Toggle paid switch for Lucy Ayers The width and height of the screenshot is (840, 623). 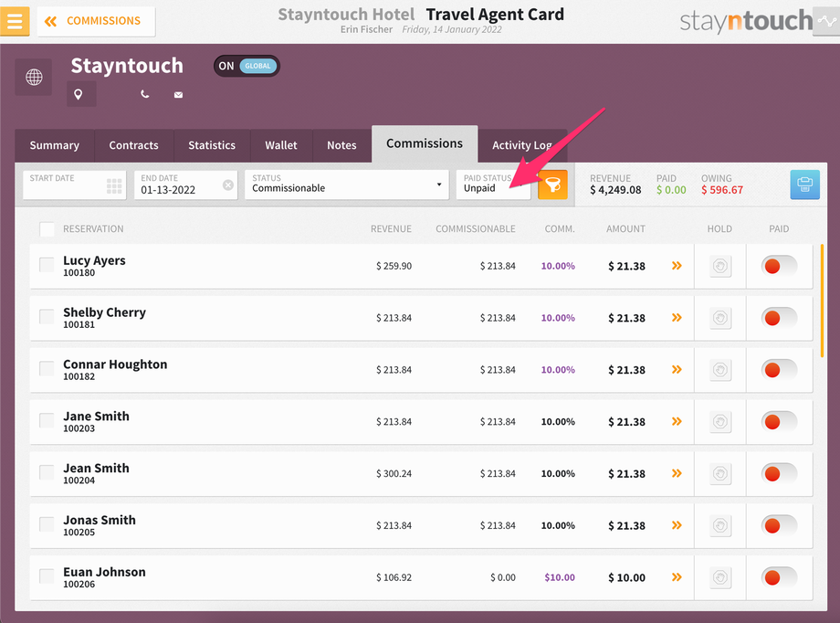point(779,266)
